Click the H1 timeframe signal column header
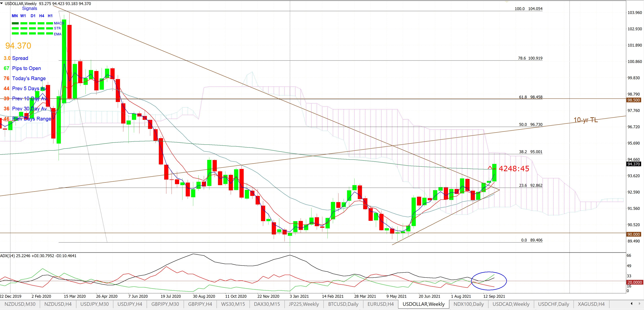Screen dimensions: 644x310 click(50, 16)
